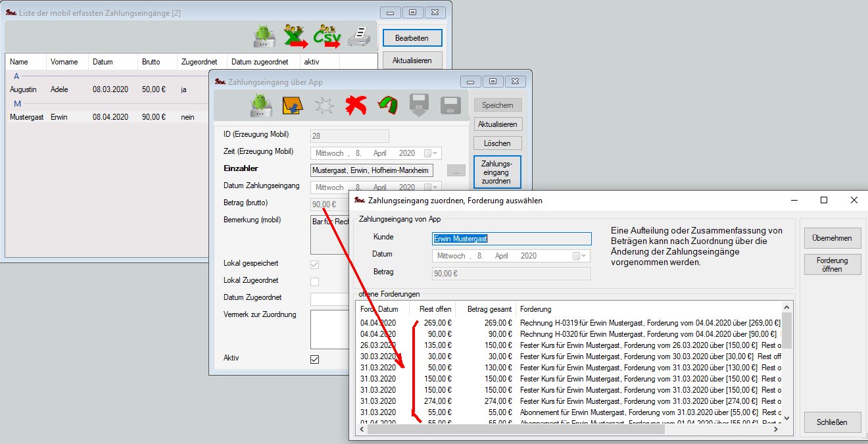
Task: Export the payment list as CSV
Action: pyautogui.click(x=326, y=37)
